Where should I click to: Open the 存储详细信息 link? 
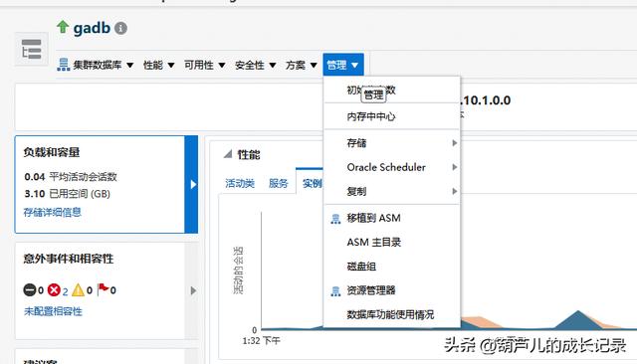53,212
